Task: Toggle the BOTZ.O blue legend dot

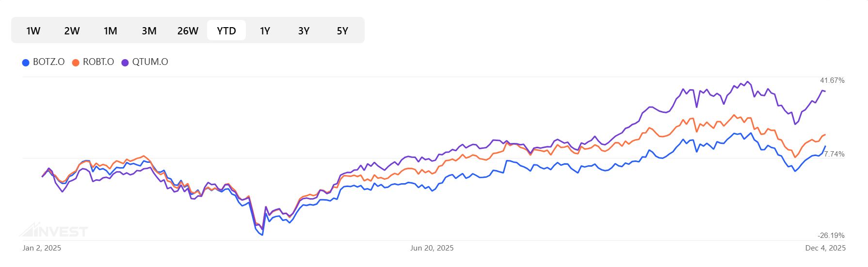Action: click(x=26, y=63)
